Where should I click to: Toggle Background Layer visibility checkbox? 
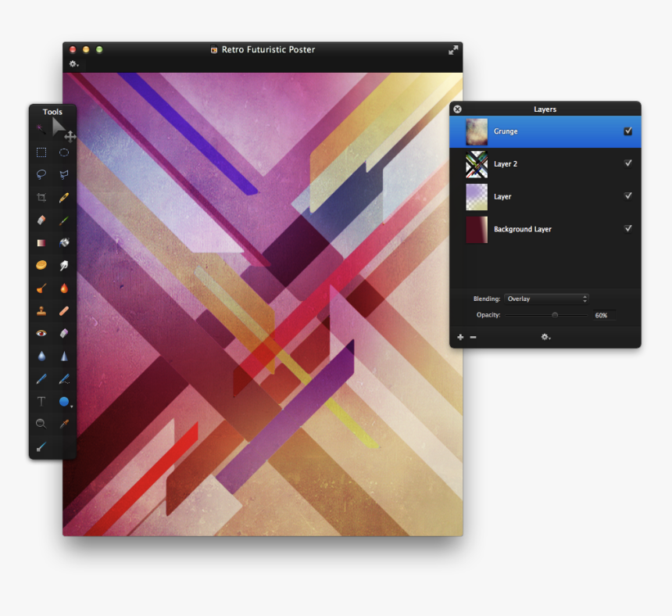[x=627, y=228]
